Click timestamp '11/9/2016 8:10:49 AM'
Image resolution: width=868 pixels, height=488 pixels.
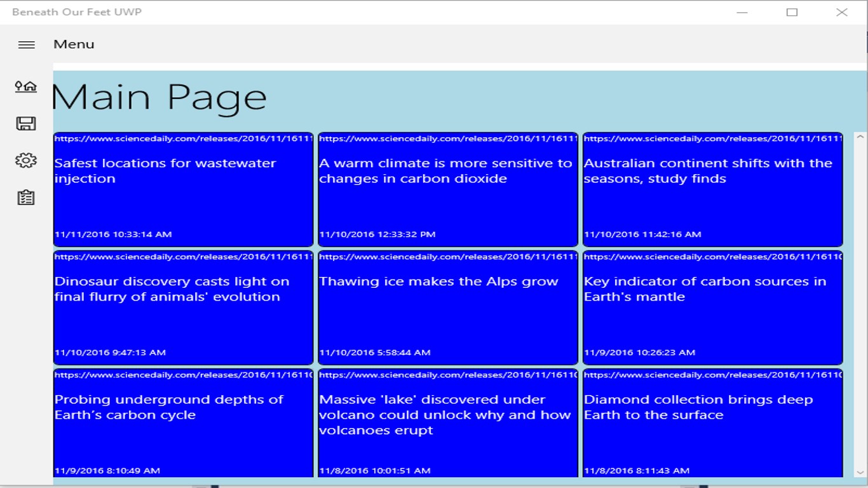107,471
